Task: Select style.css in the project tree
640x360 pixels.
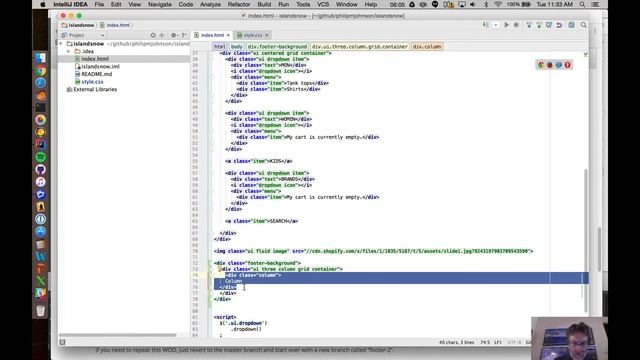Action: tap(92, 82)
